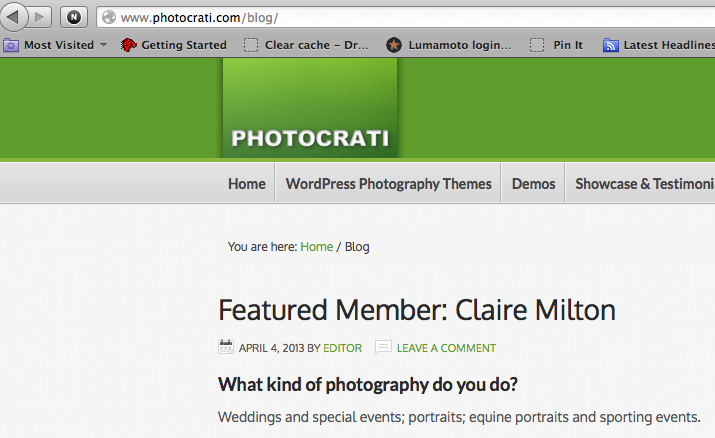
Task: Click the round N toolbar button
Action: point(74,17)
